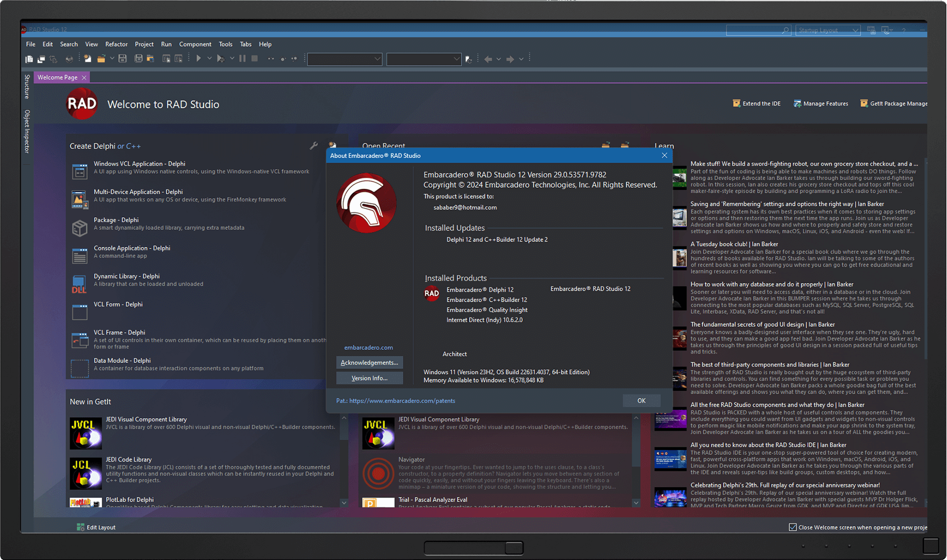Click the Pause icon in toolbar
This screenshot has height=560, width=947.
point(242,59)
